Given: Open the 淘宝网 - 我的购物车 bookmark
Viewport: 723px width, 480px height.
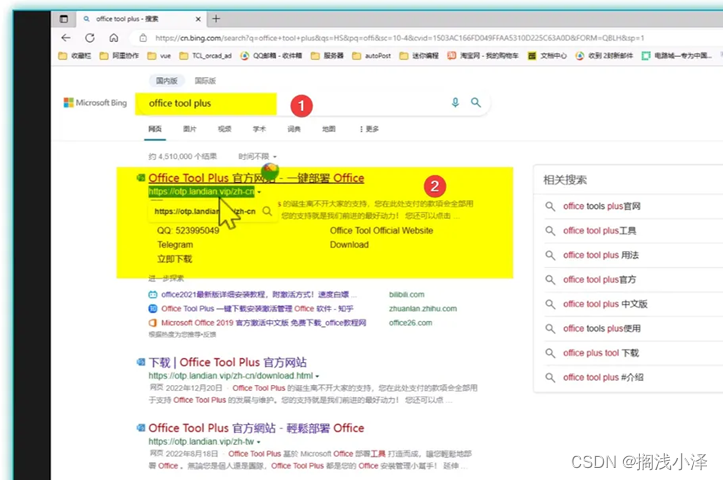Looking at the screenshot, I should point(483,56).
